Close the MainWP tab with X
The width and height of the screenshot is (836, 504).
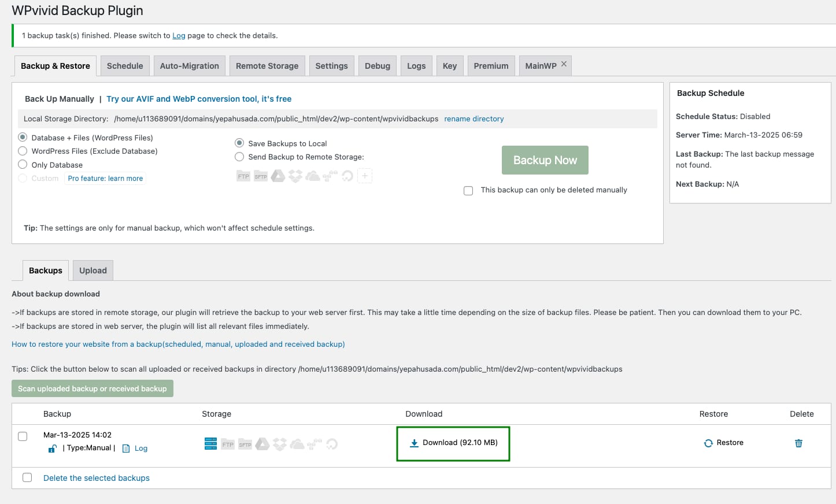click(564, 64)
